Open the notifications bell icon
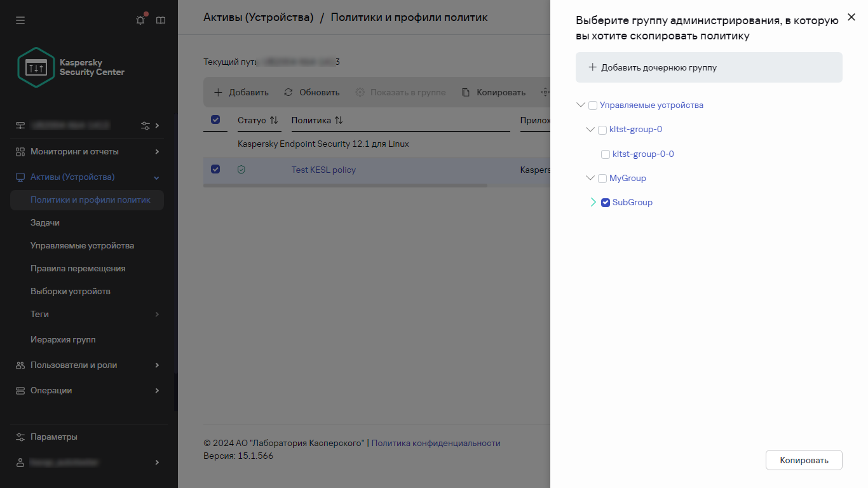868x488 pixels. click(x=140, y=20)
